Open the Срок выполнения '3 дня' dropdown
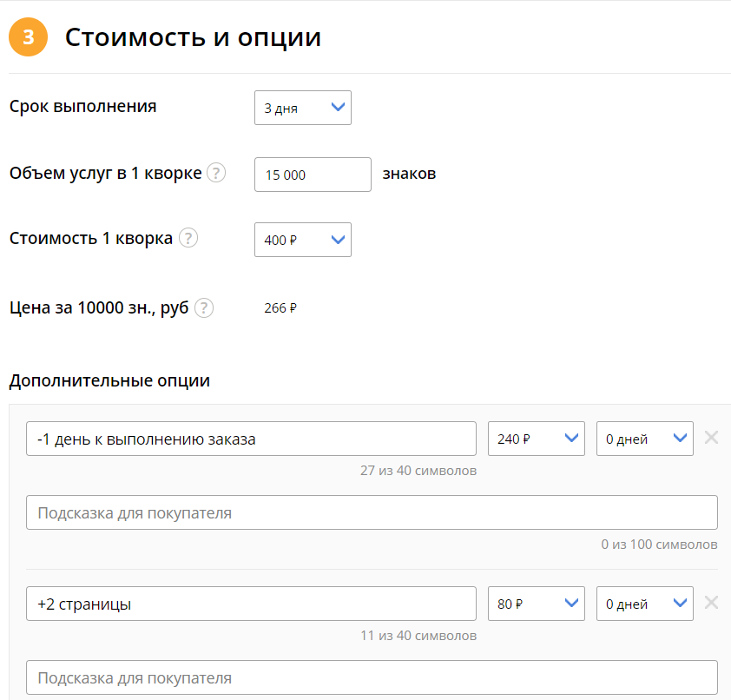 [x=303, y=108]
